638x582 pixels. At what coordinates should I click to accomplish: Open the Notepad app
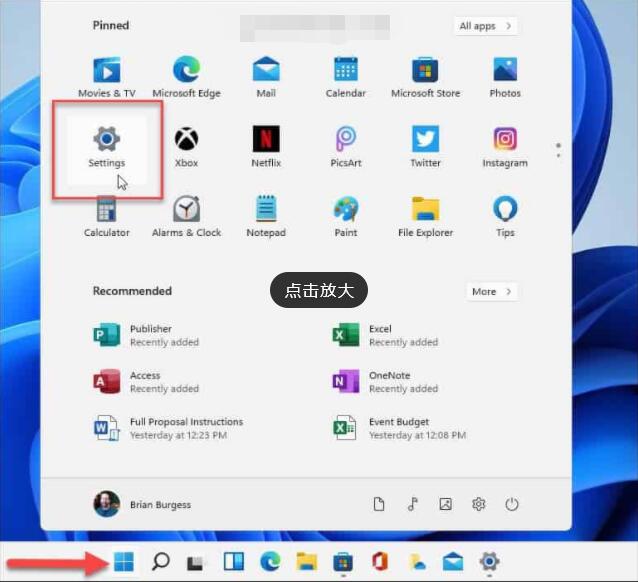click(266, 217)
